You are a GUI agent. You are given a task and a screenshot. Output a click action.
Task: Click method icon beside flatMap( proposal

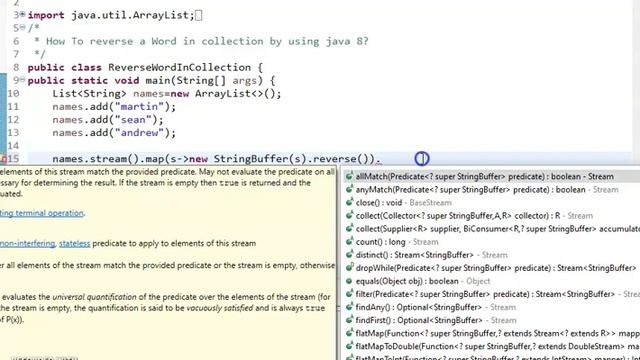[x=349, y=333]
